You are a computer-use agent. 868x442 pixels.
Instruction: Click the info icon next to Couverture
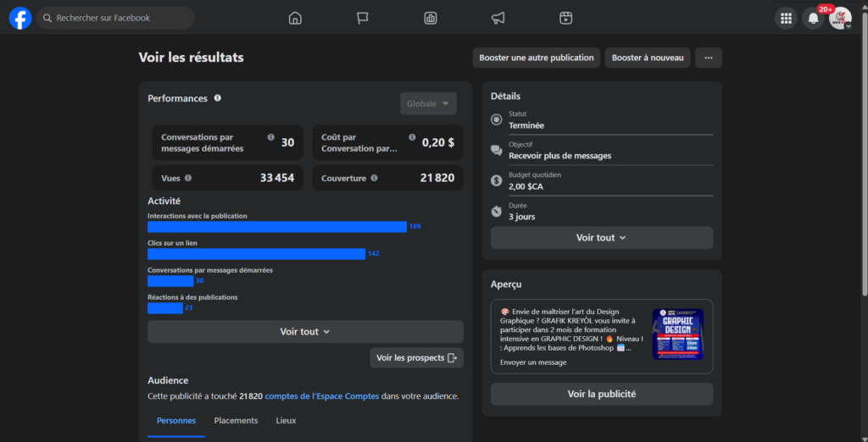[x=374, y=178]
